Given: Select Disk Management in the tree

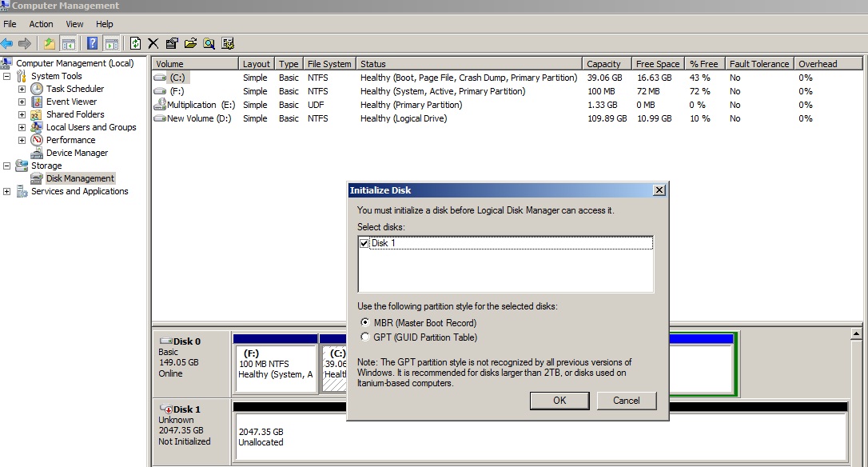Looking at the screenshot, I should click(80, 178).
